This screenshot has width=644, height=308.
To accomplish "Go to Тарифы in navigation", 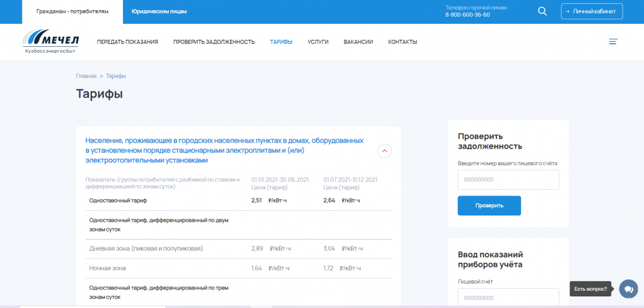I will pyautogui.click(x=281, y=42).
